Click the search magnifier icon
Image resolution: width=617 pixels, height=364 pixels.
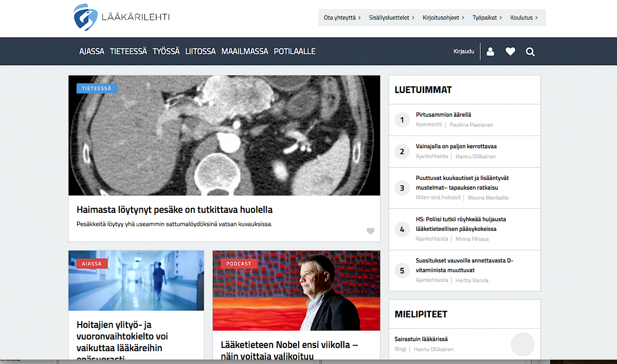click(530, 51)
